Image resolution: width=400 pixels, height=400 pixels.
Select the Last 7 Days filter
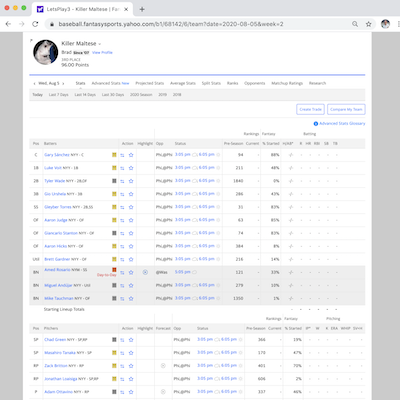coord(59,95)
